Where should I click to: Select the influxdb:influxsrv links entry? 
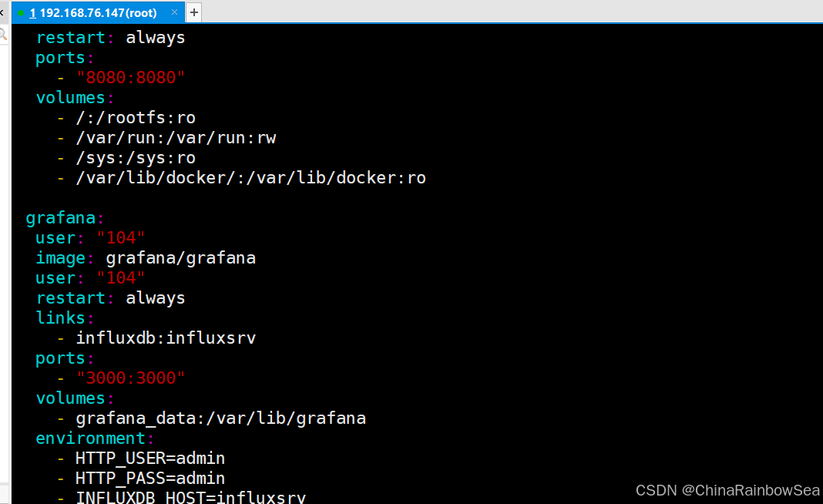[166, 338]
